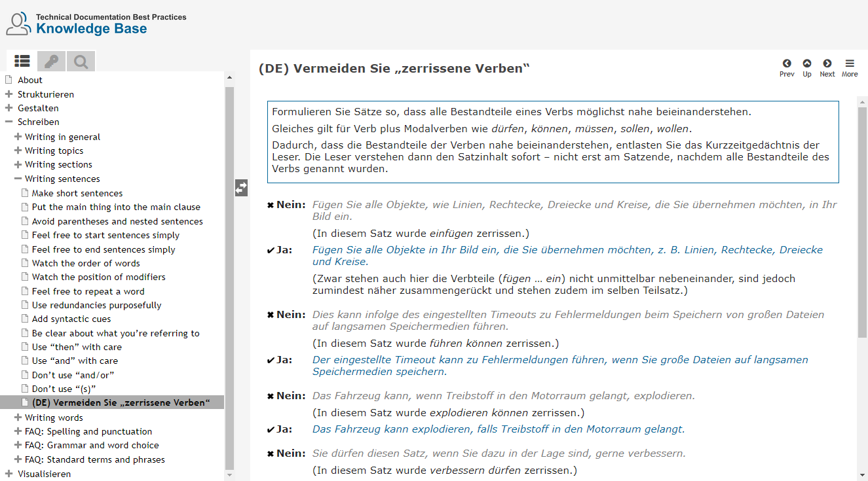Click the navigation tree scrollbar

pyautogui.click(x=229, y=277)
